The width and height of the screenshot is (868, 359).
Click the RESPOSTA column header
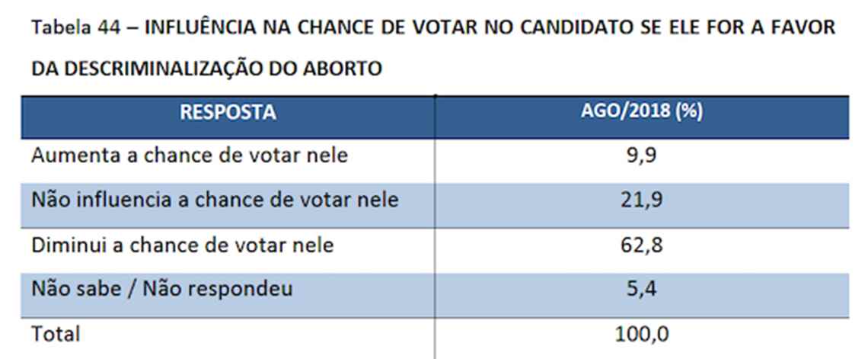tap(228, 113)
